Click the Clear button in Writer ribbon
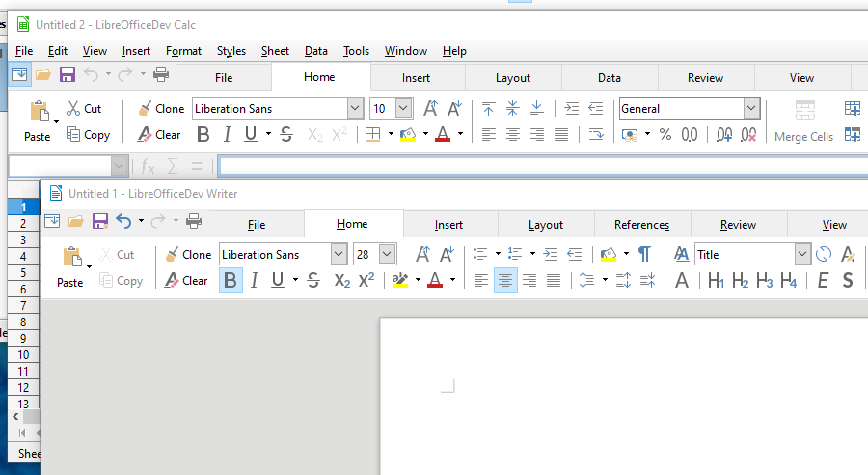The width and height of the screenshot is (868, 475). (x=187, y=281)
